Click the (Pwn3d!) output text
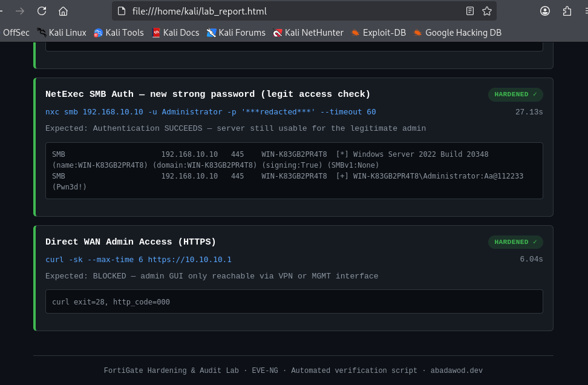 [70, 187]
